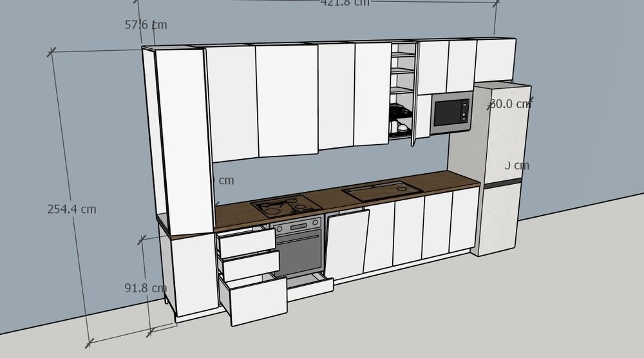
Task: Select the 421.8 cm width dimension label
Action: [345, 3]
